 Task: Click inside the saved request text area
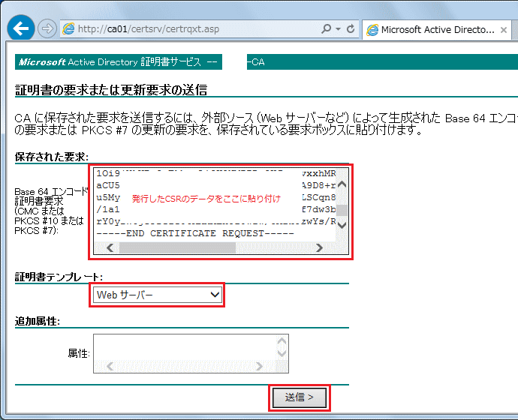(x=215, y=205)
